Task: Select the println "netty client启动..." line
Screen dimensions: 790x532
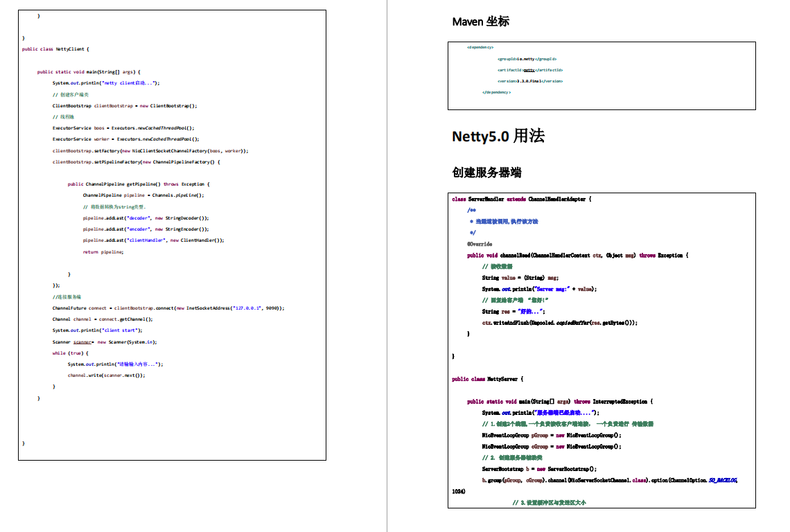Action: click(106, 83)
